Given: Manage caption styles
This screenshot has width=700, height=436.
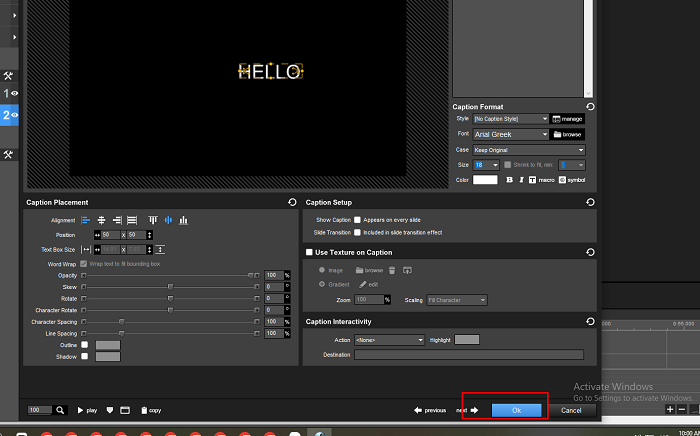Looking at the screenshot, I should click(567, 119).
